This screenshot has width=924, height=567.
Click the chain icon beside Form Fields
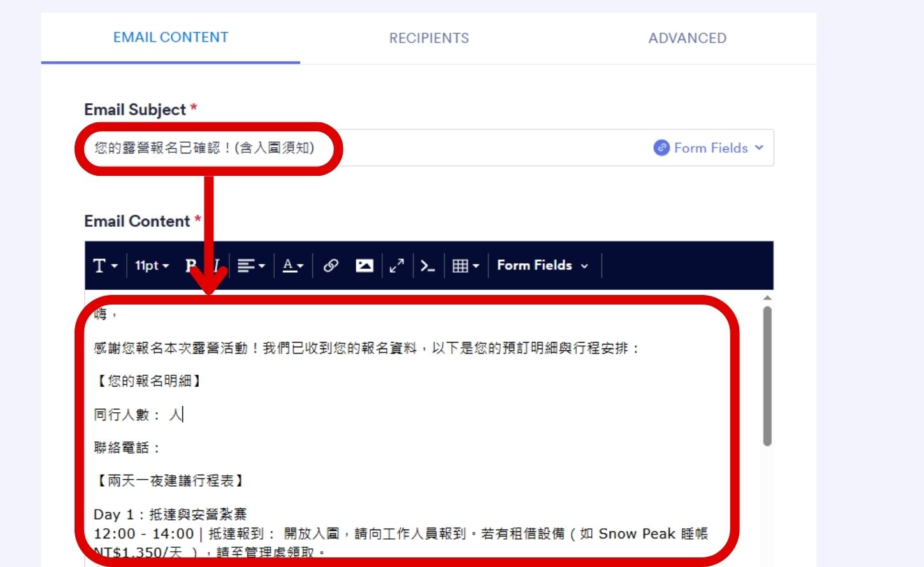point(661,148)
